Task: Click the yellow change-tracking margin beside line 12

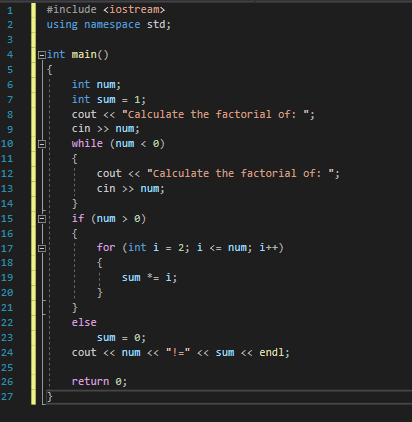Action: [x=33, y=174]
